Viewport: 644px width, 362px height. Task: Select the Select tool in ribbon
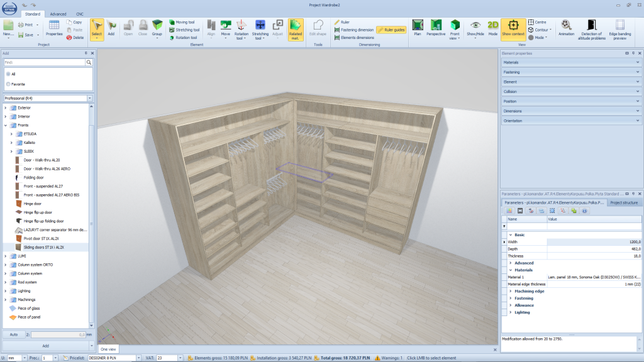96,28
